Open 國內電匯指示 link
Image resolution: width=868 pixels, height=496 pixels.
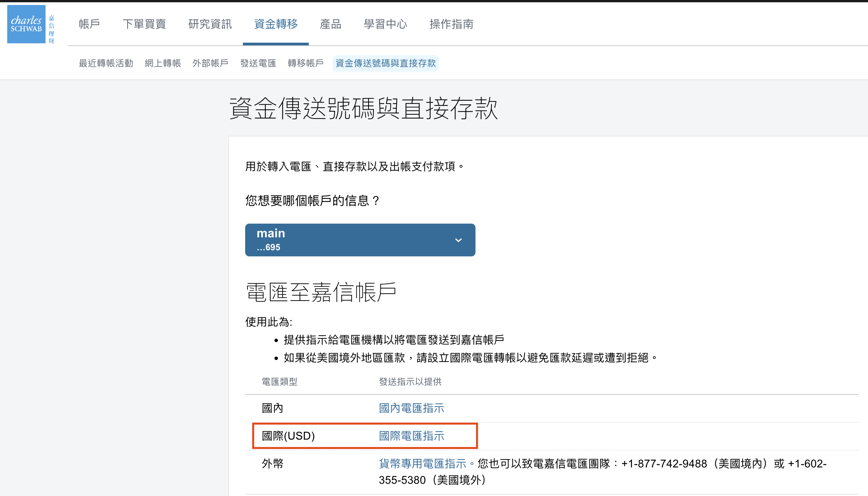[412, 408]
